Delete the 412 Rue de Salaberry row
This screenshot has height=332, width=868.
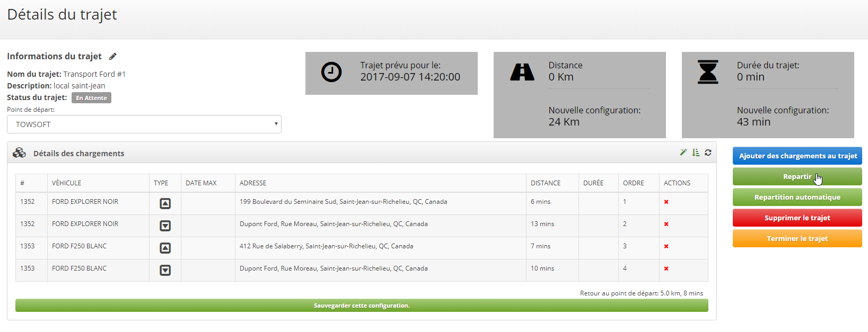coord(666,246)
